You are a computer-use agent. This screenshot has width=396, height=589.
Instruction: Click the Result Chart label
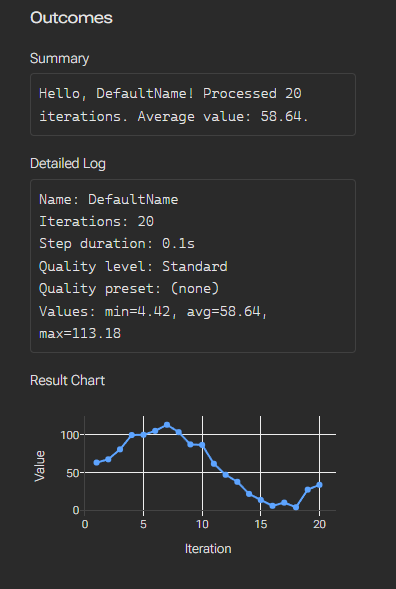tap(67, 380)
